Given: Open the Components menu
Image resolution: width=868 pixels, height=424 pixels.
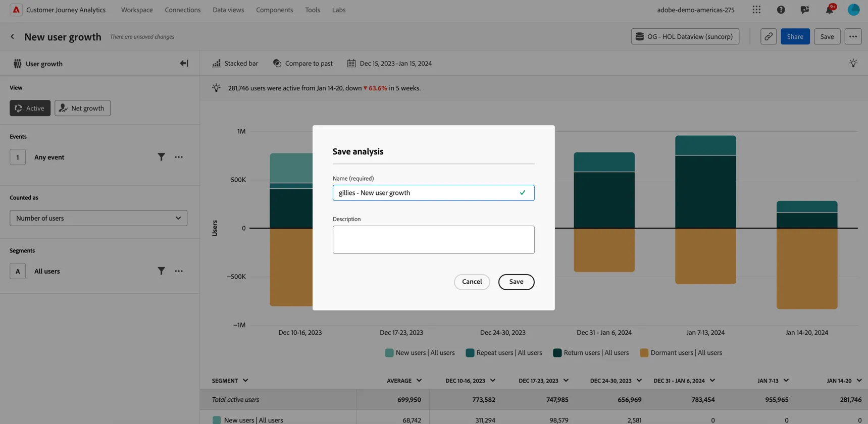Looking at the screenshot, I should click(274, 10).
